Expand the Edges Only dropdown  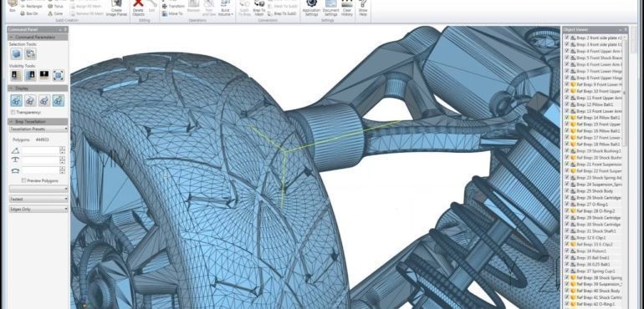tap(38, 210)
